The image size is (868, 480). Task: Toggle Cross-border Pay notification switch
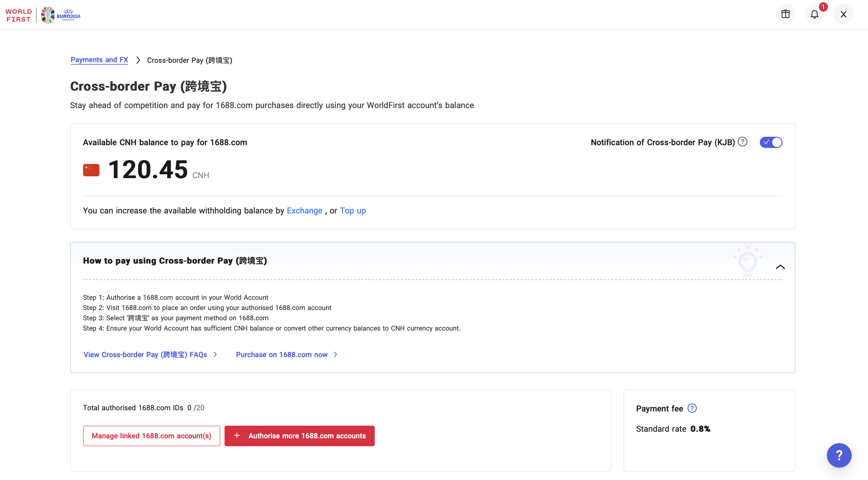click(x=771, y=142)
